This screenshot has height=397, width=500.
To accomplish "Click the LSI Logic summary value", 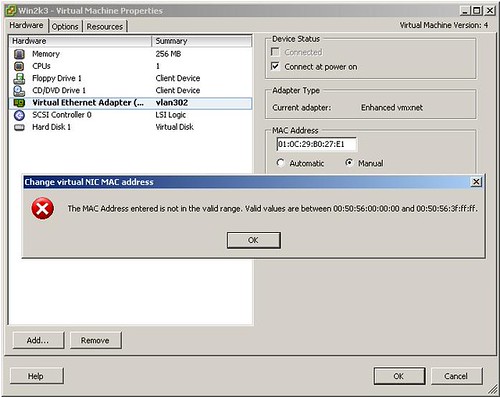I will [x=171, y=115].
